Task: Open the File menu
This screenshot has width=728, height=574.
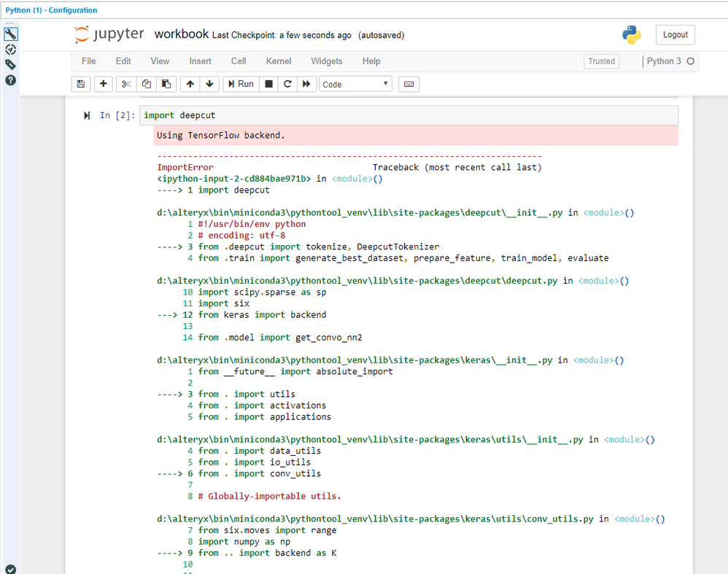Action: click(x=88, y=61)
